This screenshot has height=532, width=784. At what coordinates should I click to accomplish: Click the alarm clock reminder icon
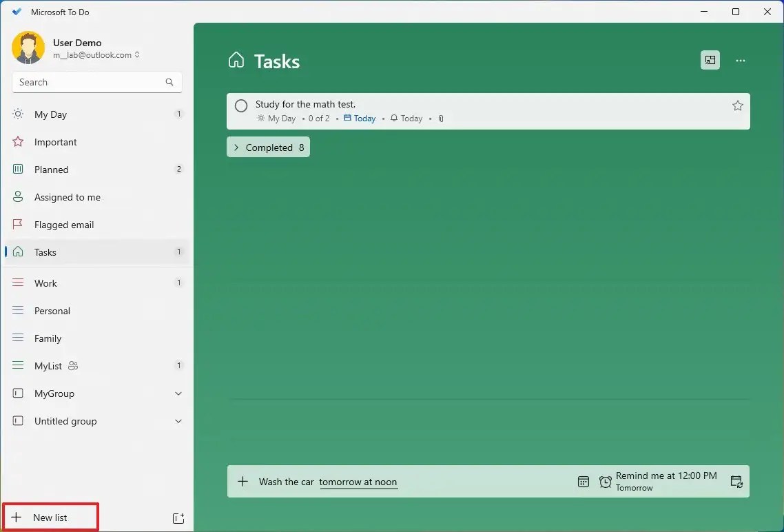click(x=605, y=482)
